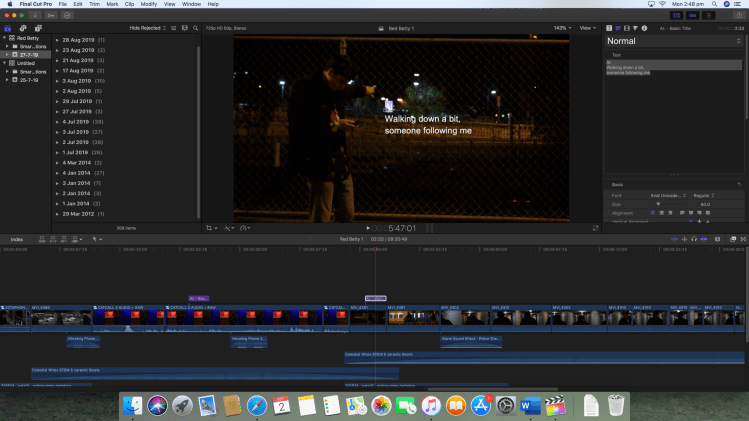Select the 25-7-19 event in sidebar
Image resolution: width=749 pixels, height=421 pixels.
(x=26, y=80)
